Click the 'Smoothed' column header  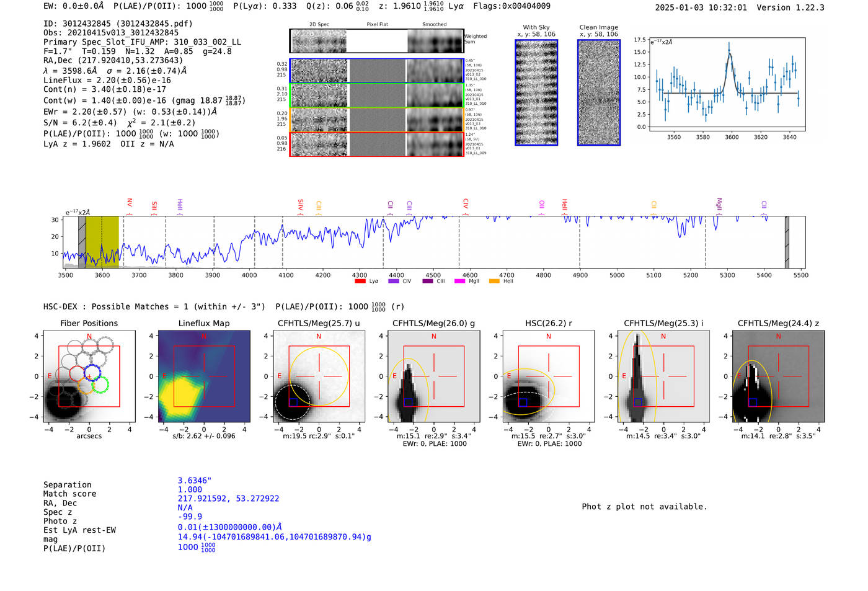(435, 24)
